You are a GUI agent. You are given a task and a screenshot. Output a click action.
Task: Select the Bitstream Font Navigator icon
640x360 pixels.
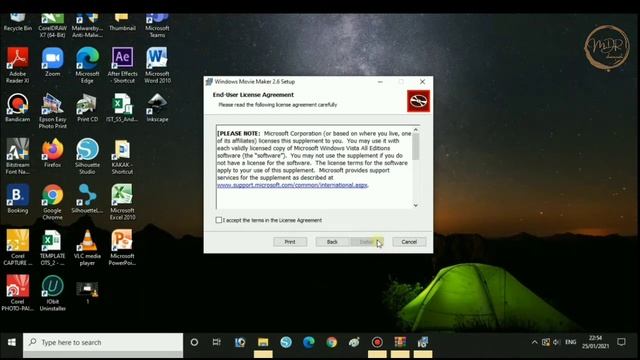(x=18, y=156)
